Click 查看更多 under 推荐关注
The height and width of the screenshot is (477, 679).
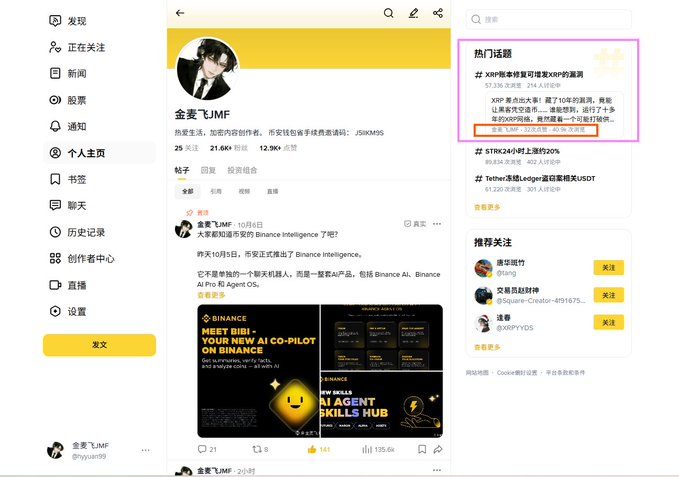(x=487, y=347)
